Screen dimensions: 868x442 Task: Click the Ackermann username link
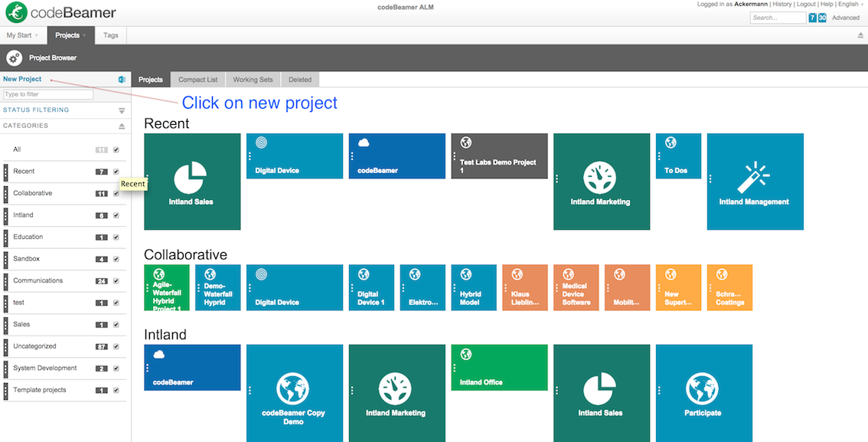tap(751, 5)
